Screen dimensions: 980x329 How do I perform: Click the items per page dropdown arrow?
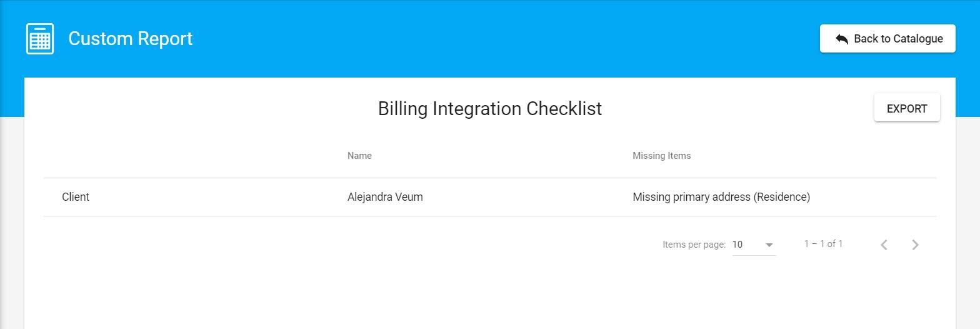click(x=769, y=245)
